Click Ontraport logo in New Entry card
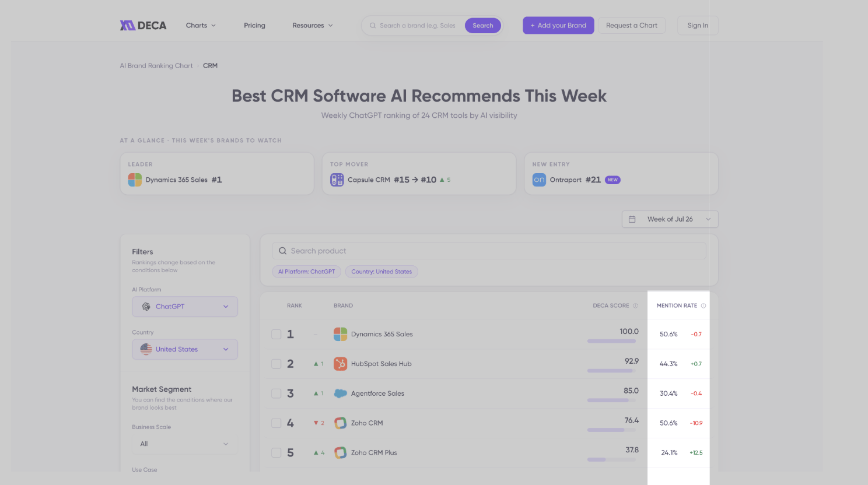The image size is (868, 485). pyautogui.click(x=539, y=180)
